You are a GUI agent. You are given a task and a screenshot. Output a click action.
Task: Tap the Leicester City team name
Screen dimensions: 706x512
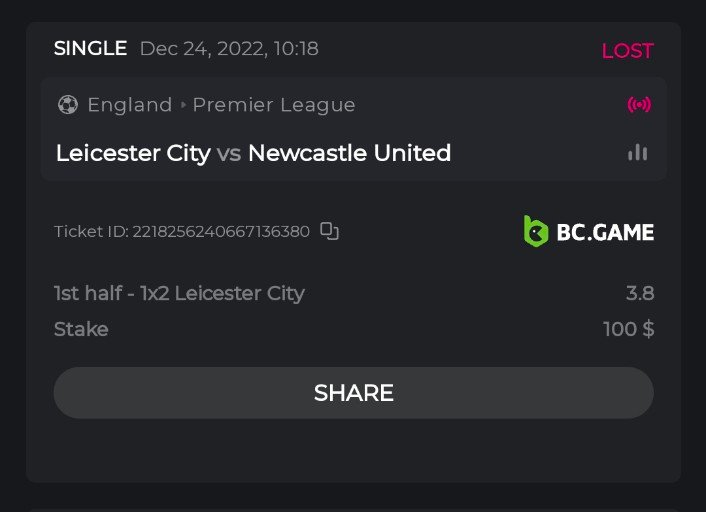pos(133,153)
